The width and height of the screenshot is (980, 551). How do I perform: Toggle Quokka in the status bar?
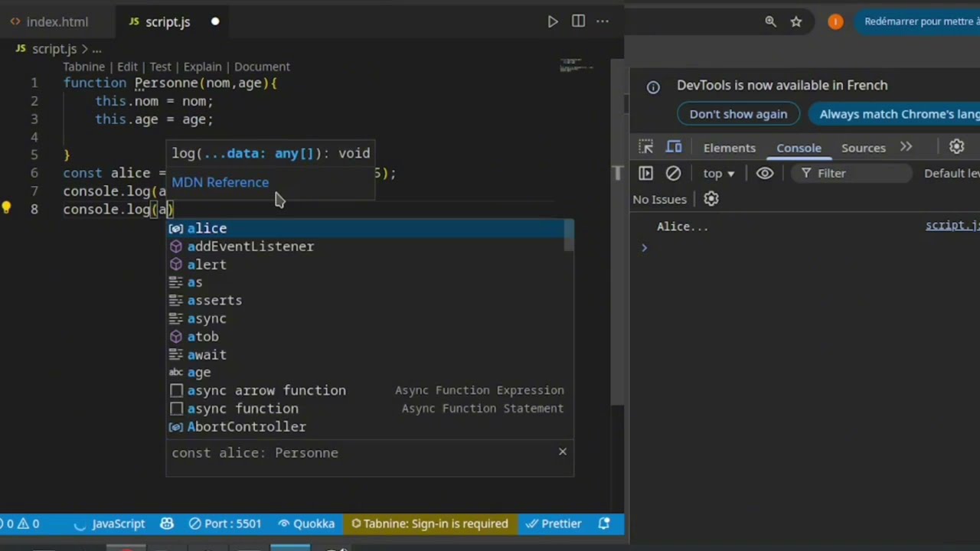pos(306,523)
